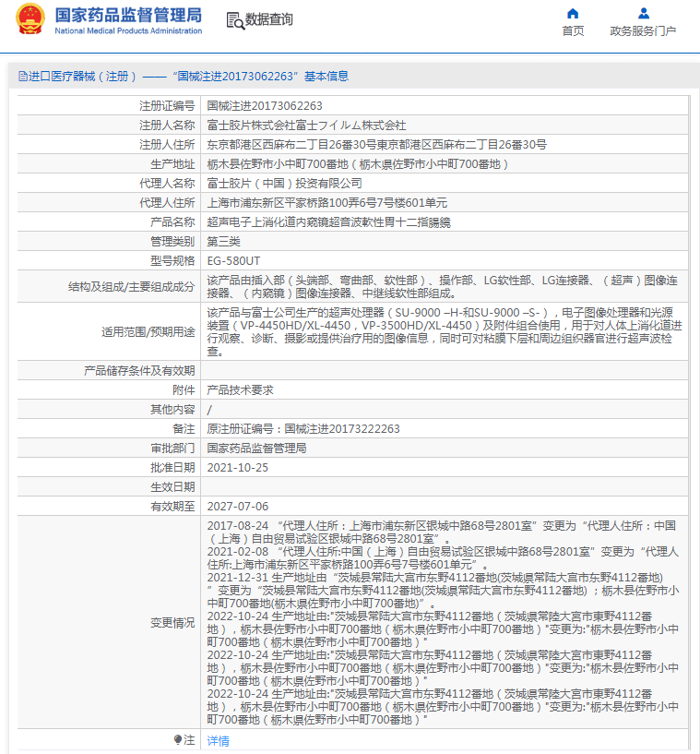Select registration number 国械注进20173062263 cell
700x754 pixels.
pyautogui.click(x=265, y=106)
